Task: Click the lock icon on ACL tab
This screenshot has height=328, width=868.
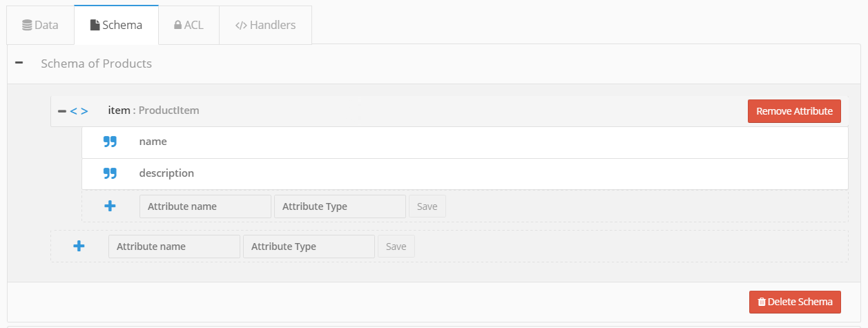Action: click(x=177, y=26)
